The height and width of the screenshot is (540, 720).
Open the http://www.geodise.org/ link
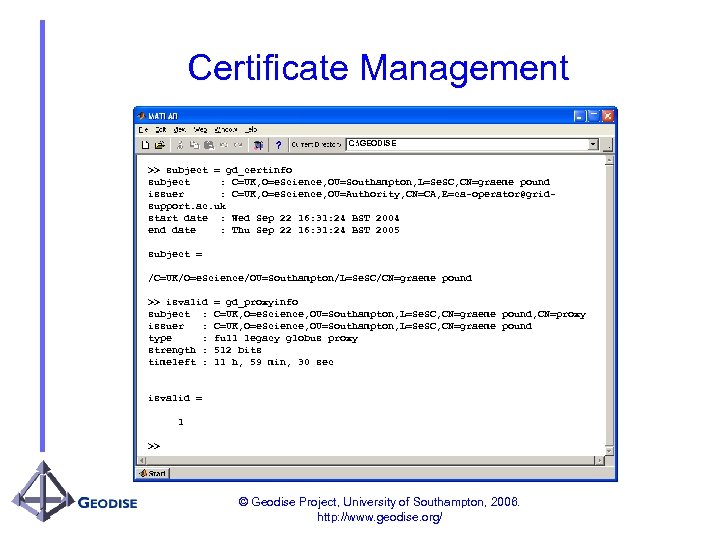click(x=380, y=518)
